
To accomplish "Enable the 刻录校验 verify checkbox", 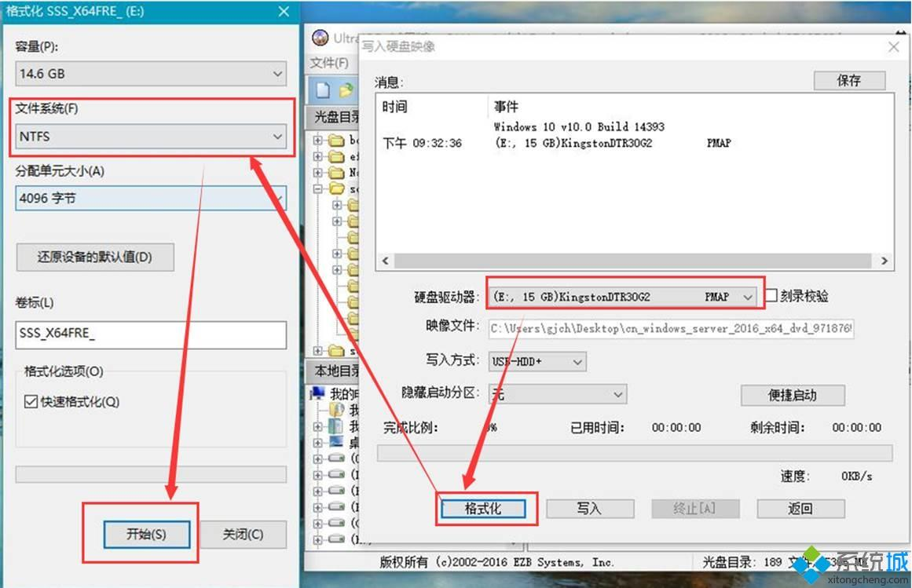I will click(771, 296).
